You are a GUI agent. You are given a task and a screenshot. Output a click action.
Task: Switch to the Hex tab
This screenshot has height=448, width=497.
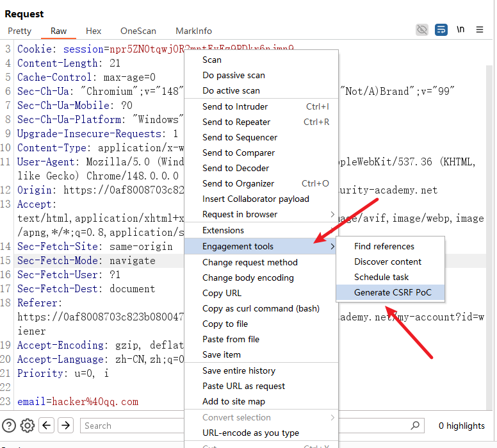94,31
